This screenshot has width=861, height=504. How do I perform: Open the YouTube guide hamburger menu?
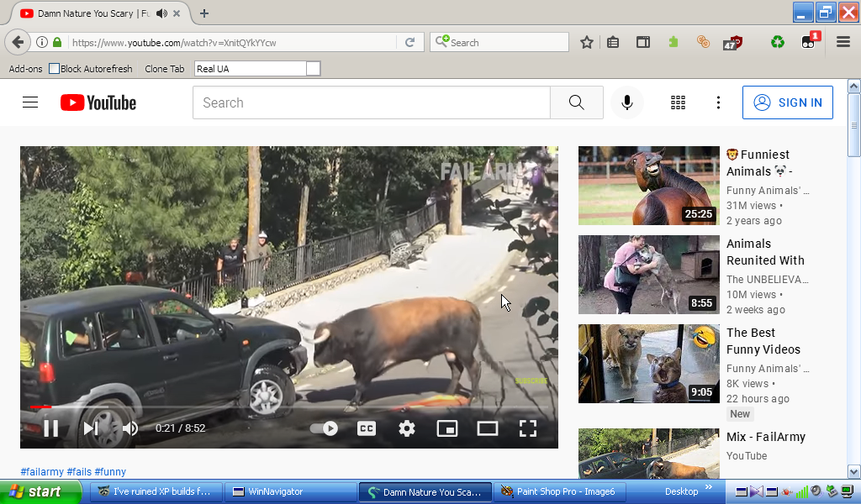point(30,102)
